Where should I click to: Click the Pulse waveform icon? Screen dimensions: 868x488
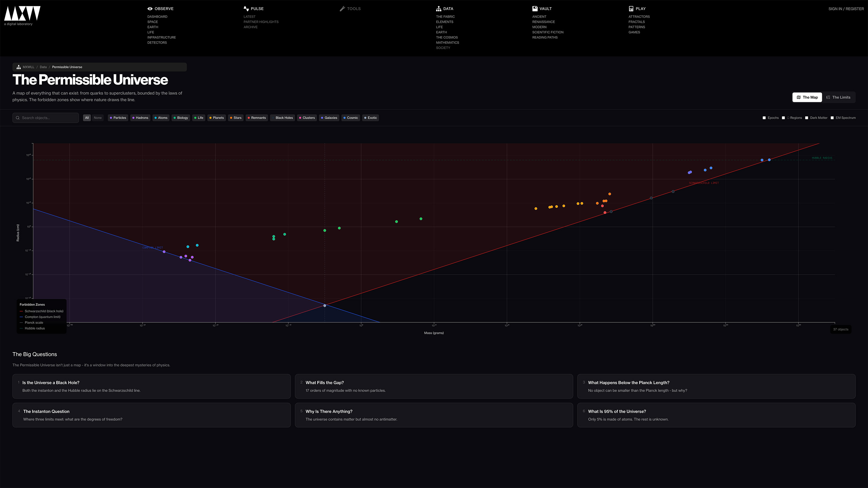click(x=246, y=8)
